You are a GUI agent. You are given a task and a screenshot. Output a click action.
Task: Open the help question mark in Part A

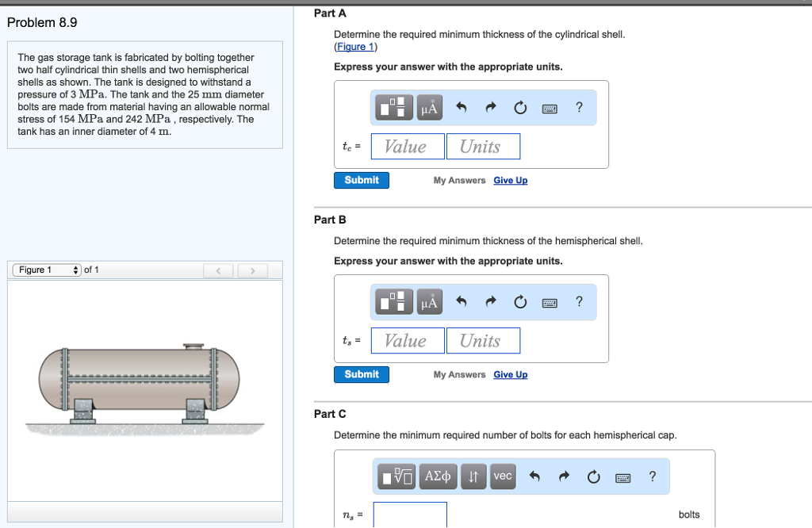coord(578,107)
